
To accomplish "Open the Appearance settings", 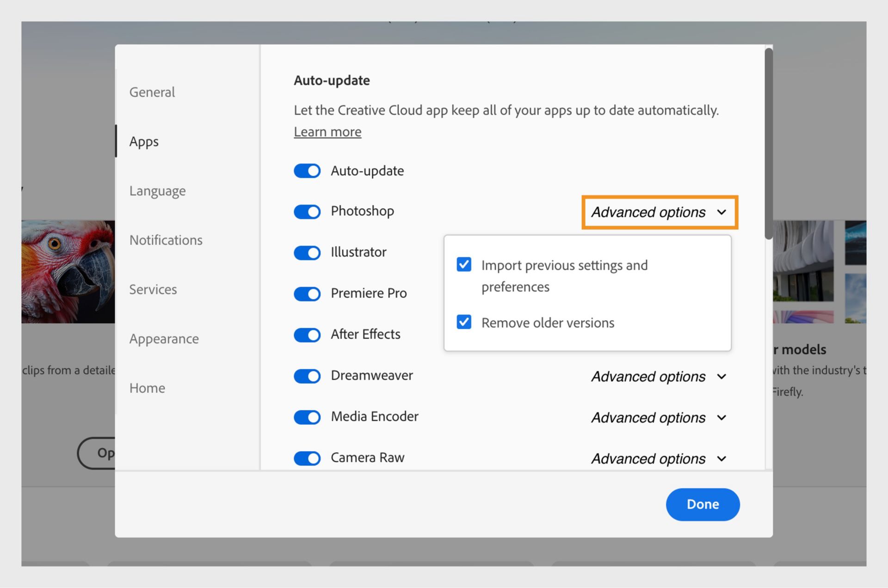I will [164, 338].
